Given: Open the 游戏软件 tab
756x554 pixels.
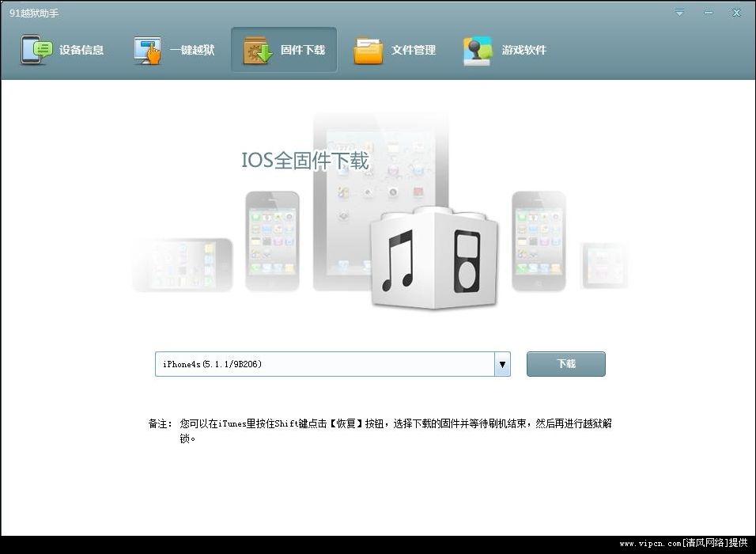Looking at the screenshot, I should [524, 50].
